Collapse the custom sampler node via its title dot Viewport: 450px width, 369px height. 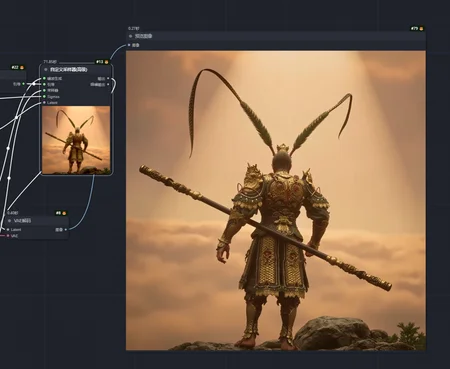tap(46, 70)
